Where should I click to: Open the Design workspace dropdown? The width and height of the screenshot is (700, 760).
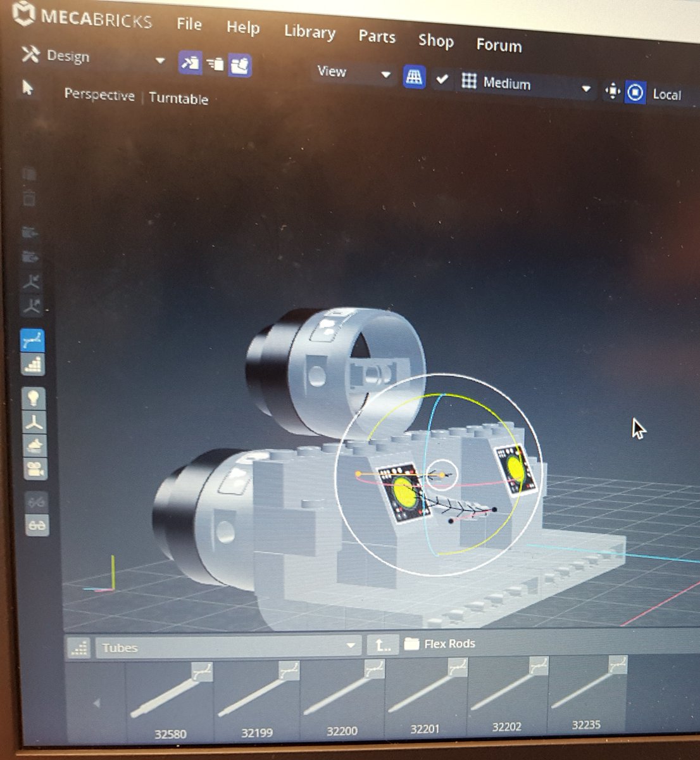click(94, 57)
